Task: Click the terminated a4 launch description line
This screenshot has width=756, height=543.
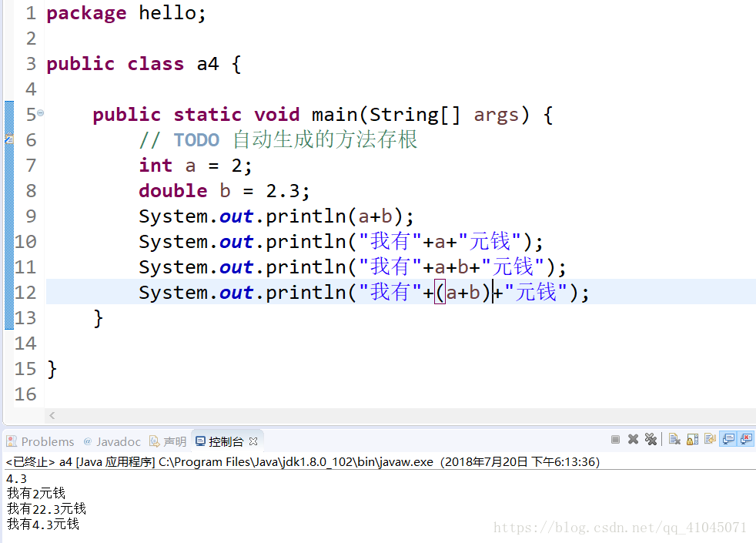Action: (x=303, y=462)
